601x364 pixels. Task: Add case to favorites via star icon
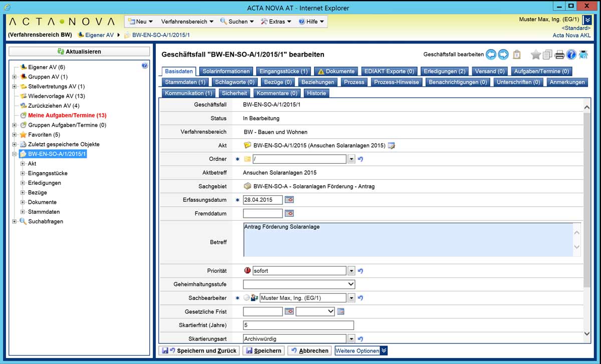click(x=535, y=55)
